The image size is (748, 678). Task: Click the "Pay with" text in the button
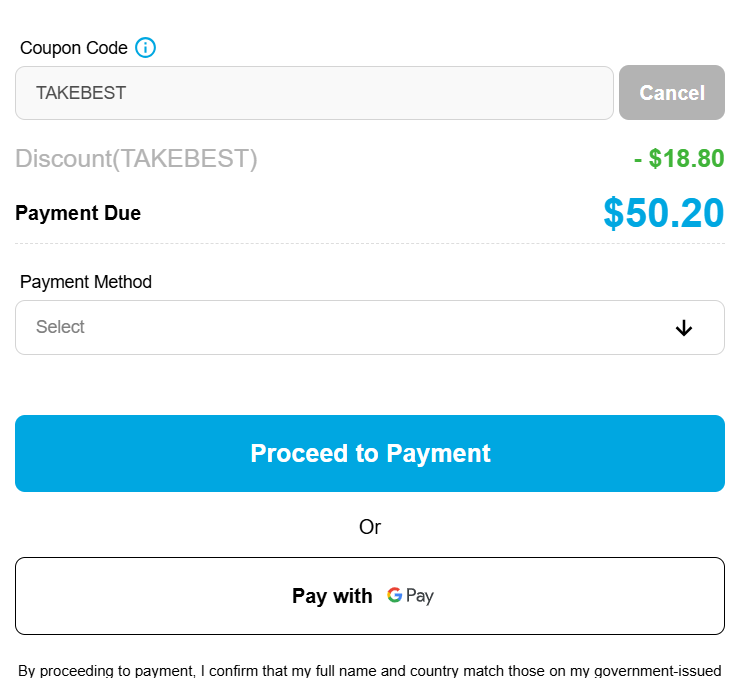click(332, 596)
